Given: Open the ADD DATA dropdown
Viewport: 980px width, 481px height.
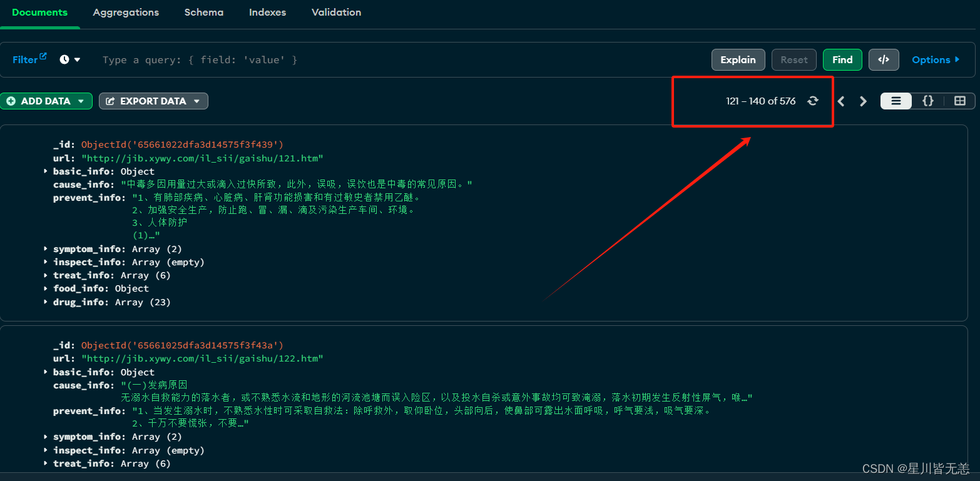Looking at the screenshot, I should [x=46, y=101].
